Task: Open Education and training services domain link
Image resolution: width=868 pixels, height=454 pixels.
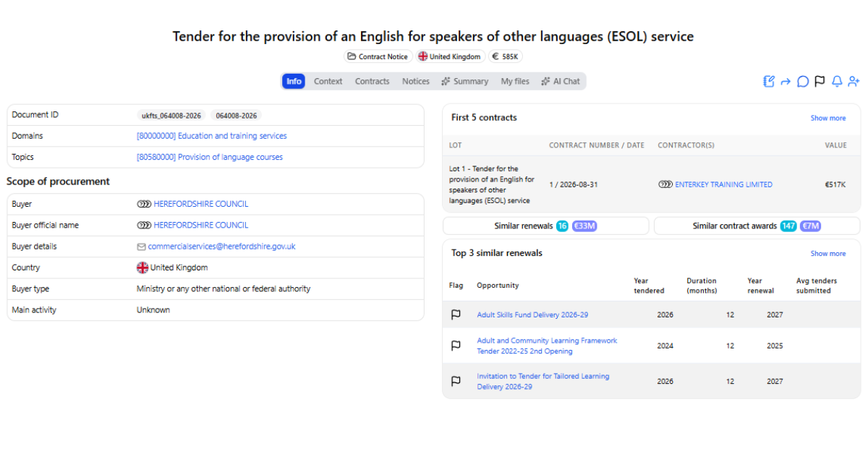Action: (212, 136)
